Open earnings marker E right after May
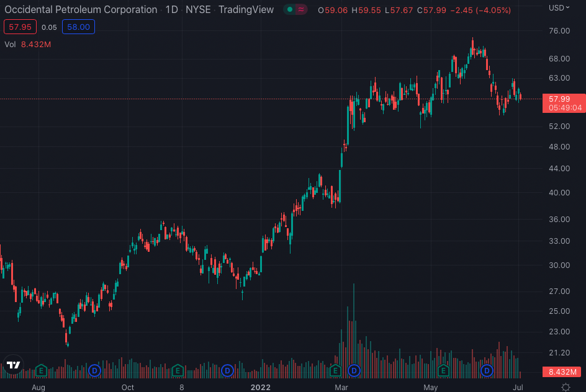This screenshot has width=586, height=392. [443, 371]
